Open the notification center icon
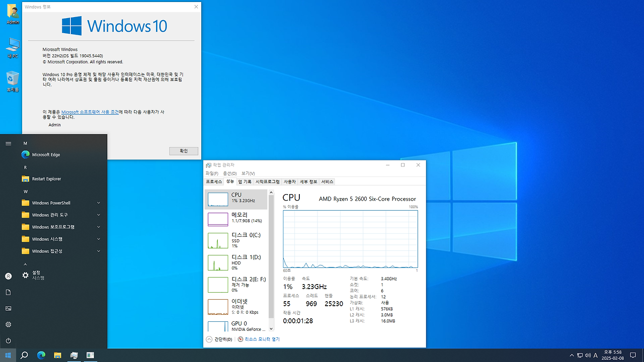 pyautogui.click(x=633, y=355)
